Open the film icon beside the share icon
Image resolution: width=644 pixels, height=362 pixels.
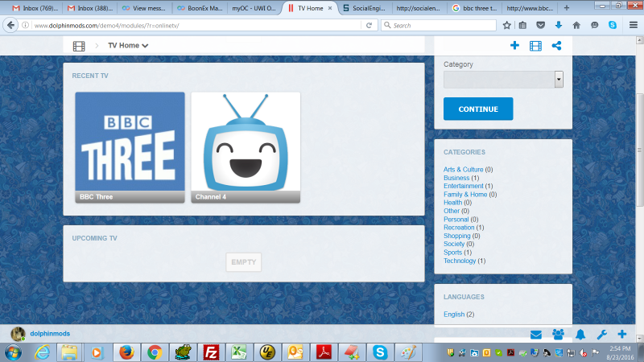535,46
